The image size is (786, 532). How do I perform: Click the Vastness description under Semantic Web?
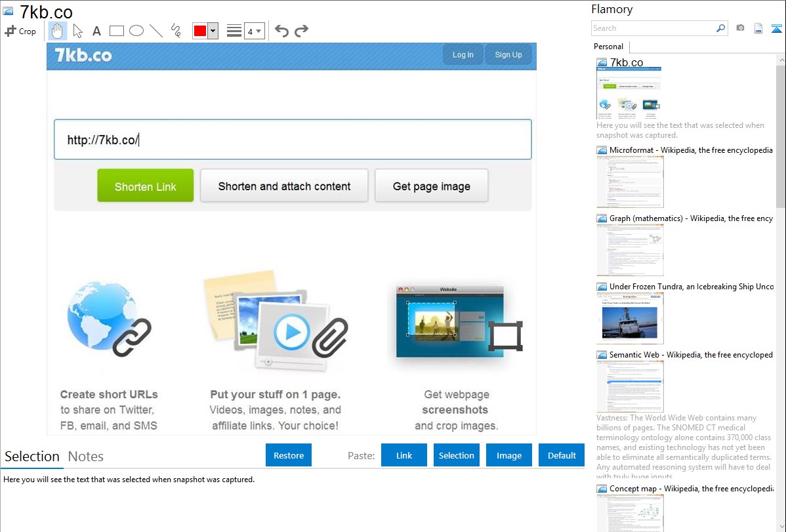(x=684, y=447)
